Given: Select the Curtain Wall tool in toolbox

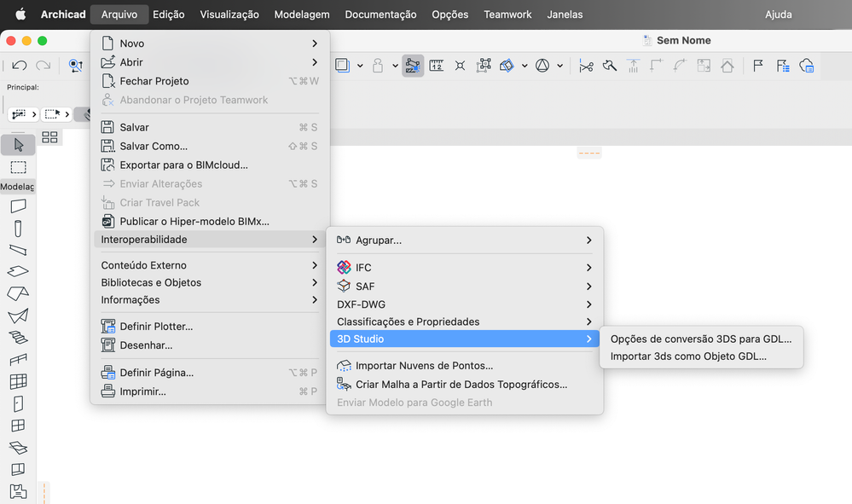Looking at the screenshot, I should click(18, 381).
